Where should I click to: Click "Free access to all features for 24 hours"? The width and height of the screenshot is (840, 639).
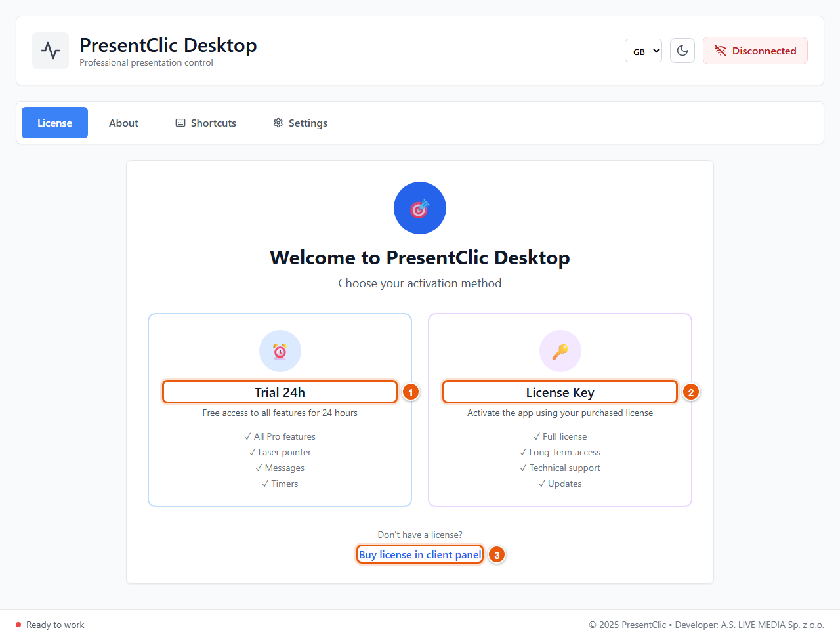click(280, 413)
